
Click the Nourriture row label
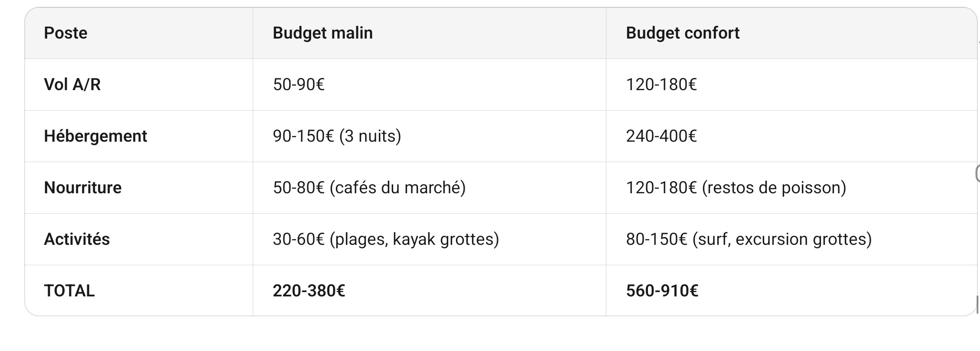[x=83, y=188]
